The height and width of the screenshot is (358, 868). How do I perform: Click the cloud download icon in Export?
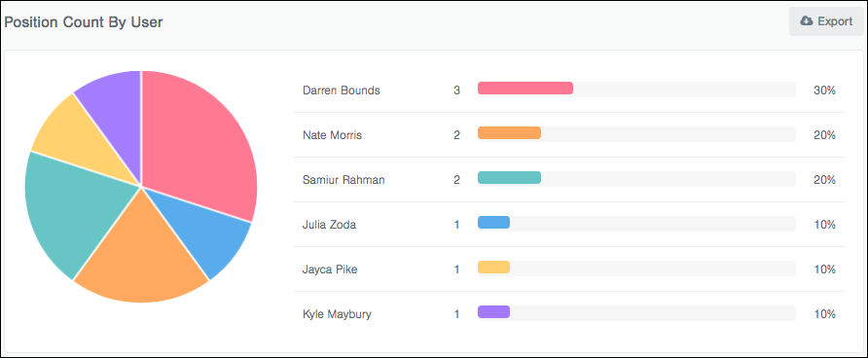click(807, 21)
